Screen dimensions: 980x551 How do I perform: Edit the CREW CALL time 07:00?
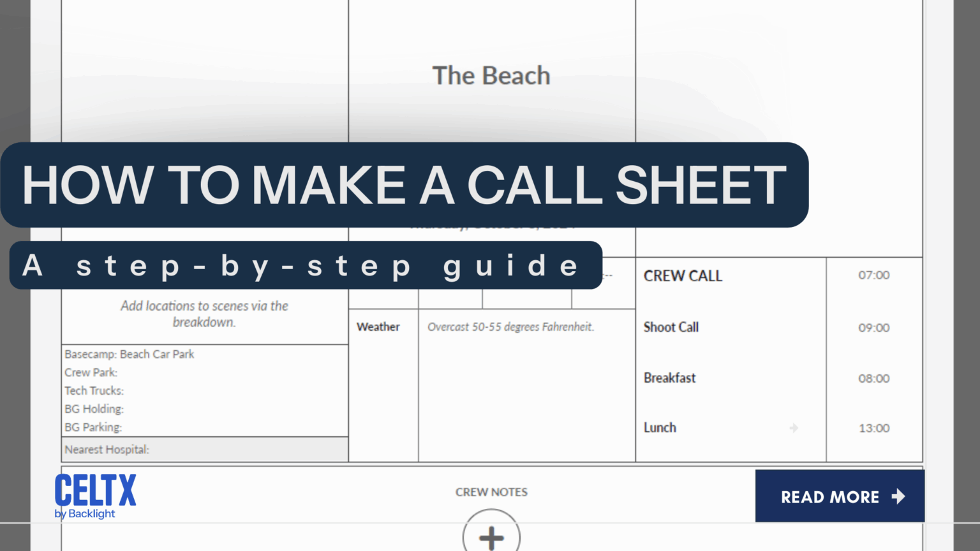(x=873, y=275)
